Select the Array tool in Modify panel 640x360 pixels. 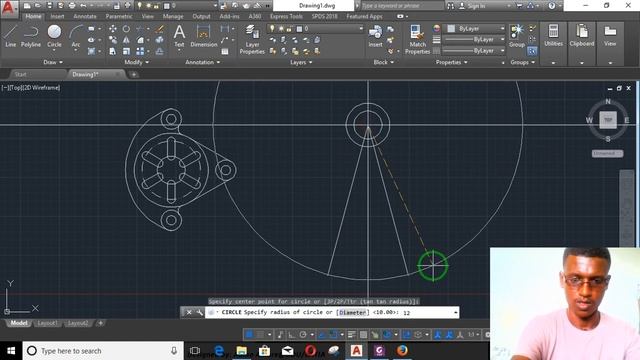[140, 51]
